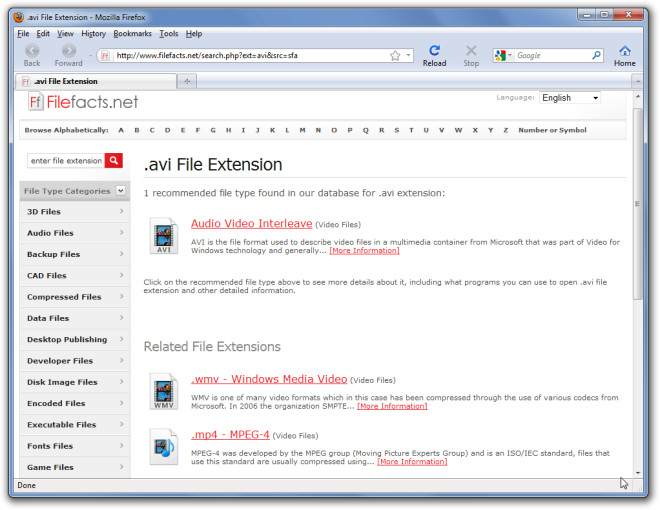This screenshot has width=660, height=510.
Task: Click the WMV file type icon
Action: pyautogui.click(x=164, y=391)
